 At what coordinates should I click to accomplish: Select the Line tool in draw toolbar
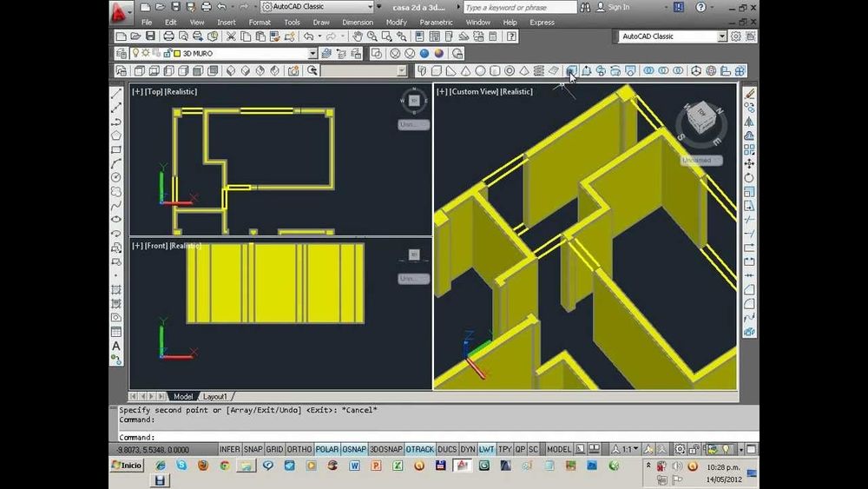point(116,93)
